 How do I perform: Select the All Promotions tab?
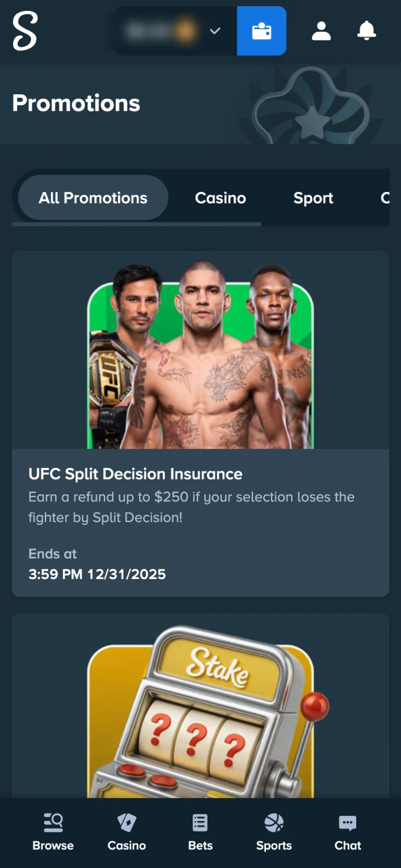93,198
